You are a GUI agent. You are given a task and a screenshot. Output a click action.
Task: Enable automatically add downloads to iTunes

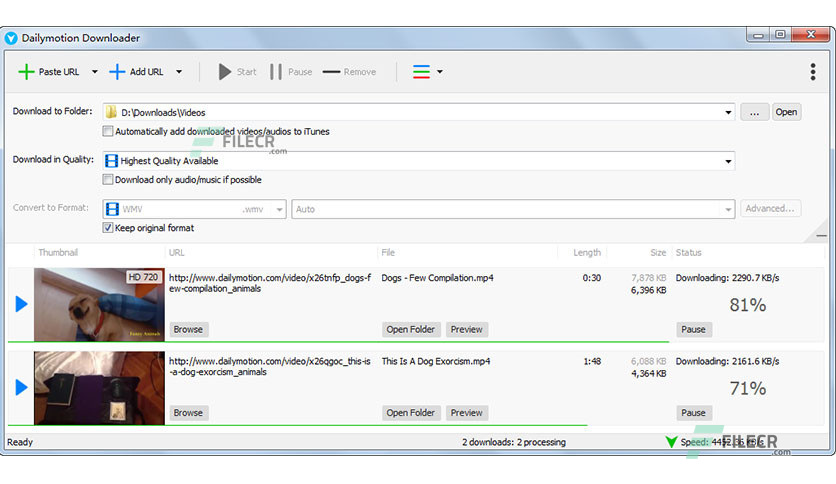(108, 131)
